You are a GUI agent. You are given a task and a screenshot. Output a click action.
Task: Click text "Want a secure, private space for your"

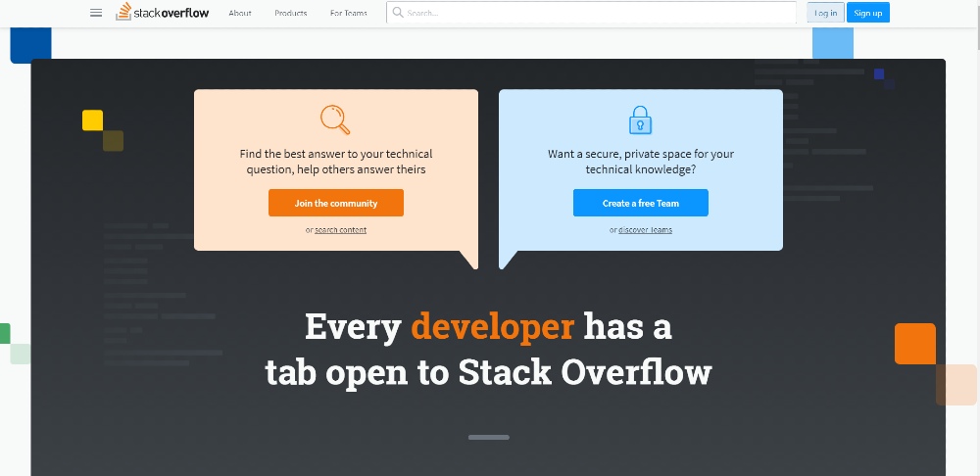641,154
